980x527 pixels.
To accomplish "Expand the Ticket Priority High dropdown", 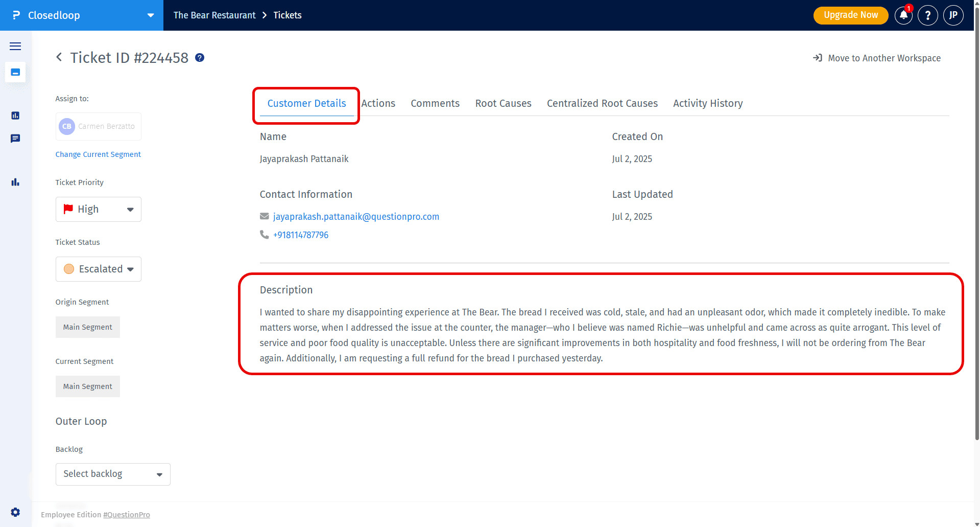I will (x=99, y=210).
